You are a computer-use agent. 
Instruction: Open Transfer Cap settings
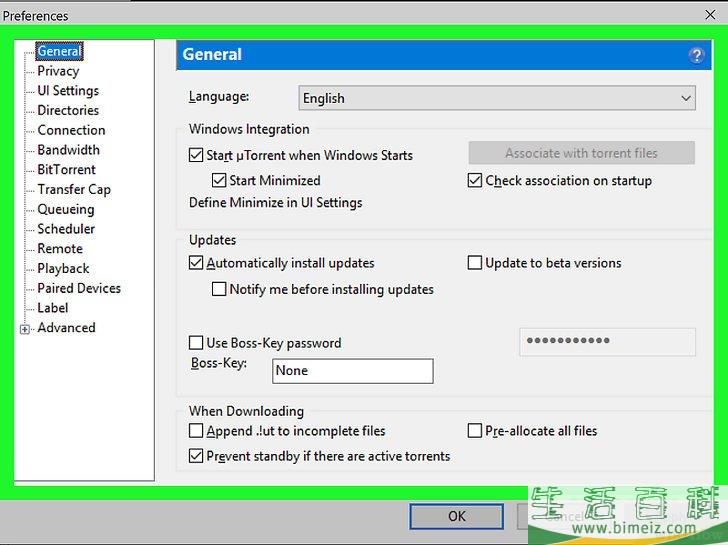(x=74, y=189)
